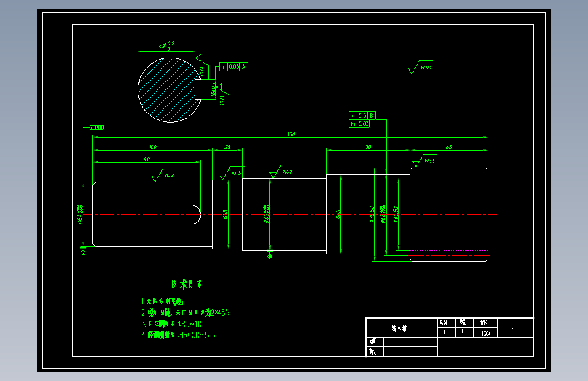This screenshot has height=381, width=588.
Task: Select roughness symbol above the keyway shaft segment
Action: pos(164,175)
